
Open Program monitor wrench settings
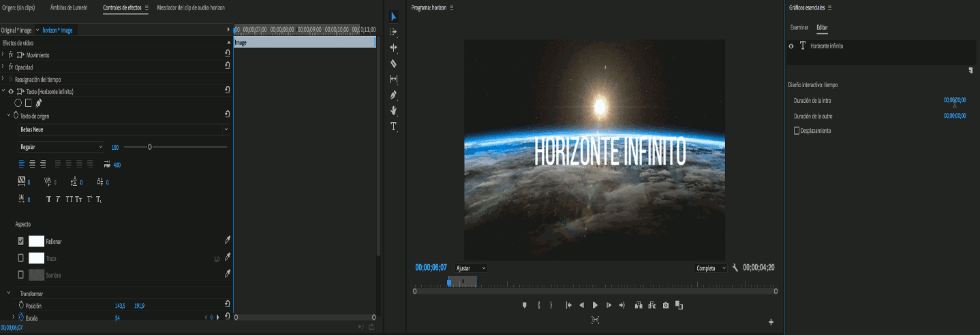tap(735, 268)
